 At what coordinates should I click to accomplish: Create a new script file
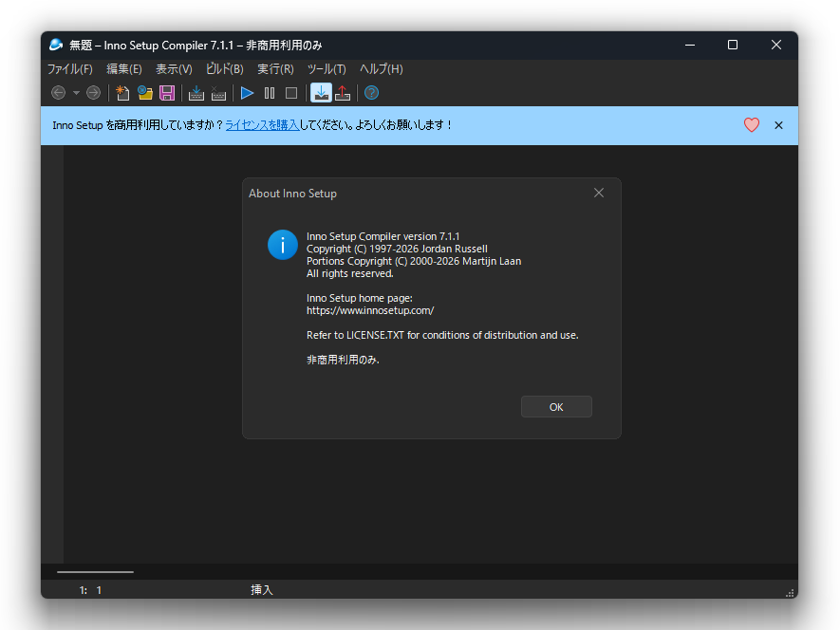pos(122,93)
